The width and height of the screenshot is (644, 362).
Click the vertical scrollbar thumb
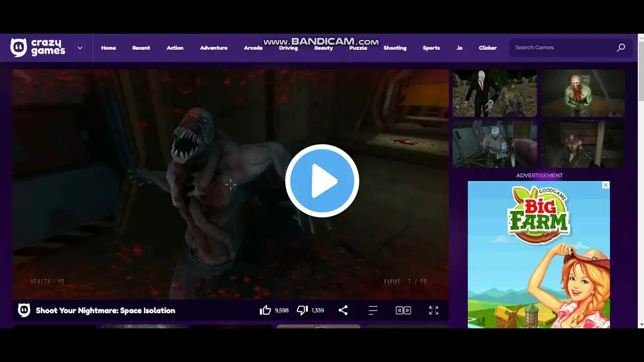(x=641, y=71)
